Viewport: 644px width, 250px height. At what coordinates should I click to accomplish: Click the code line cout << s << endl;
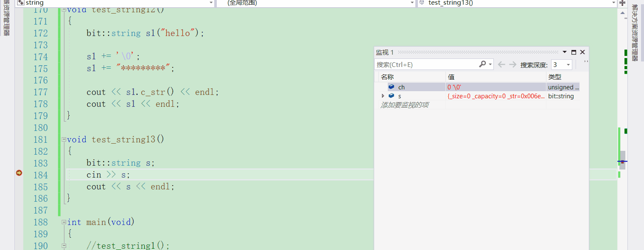coord(131,186)
